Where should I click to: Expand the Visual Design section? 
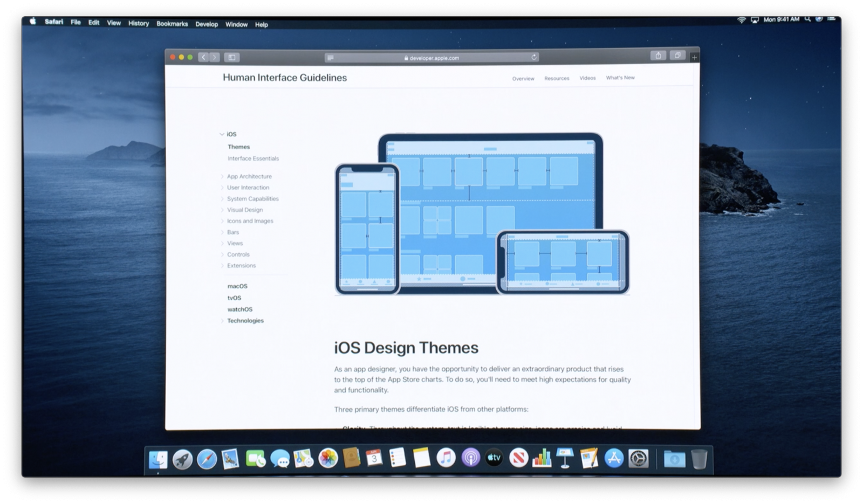222,210
